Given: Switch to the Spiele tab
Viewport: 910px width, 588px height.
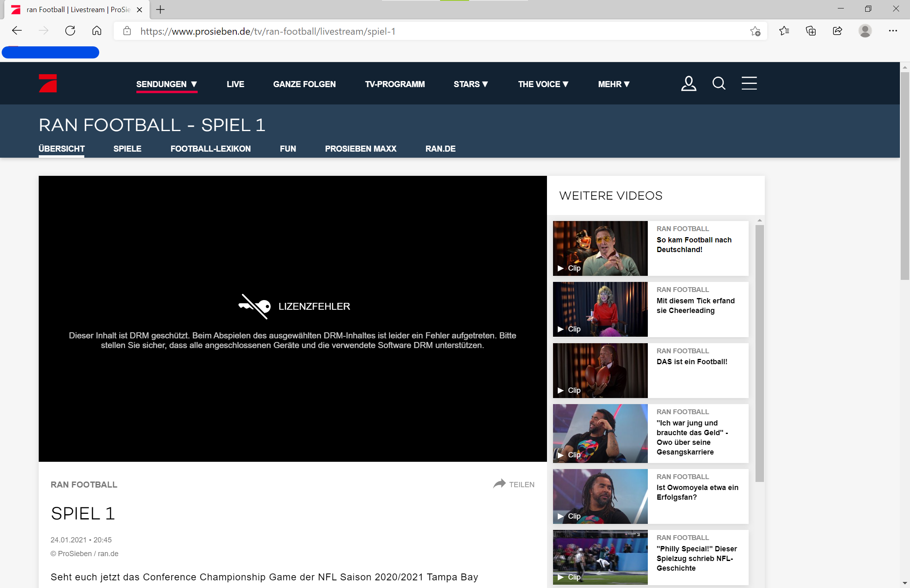Looking at the screenshot, I should point(127,149).
